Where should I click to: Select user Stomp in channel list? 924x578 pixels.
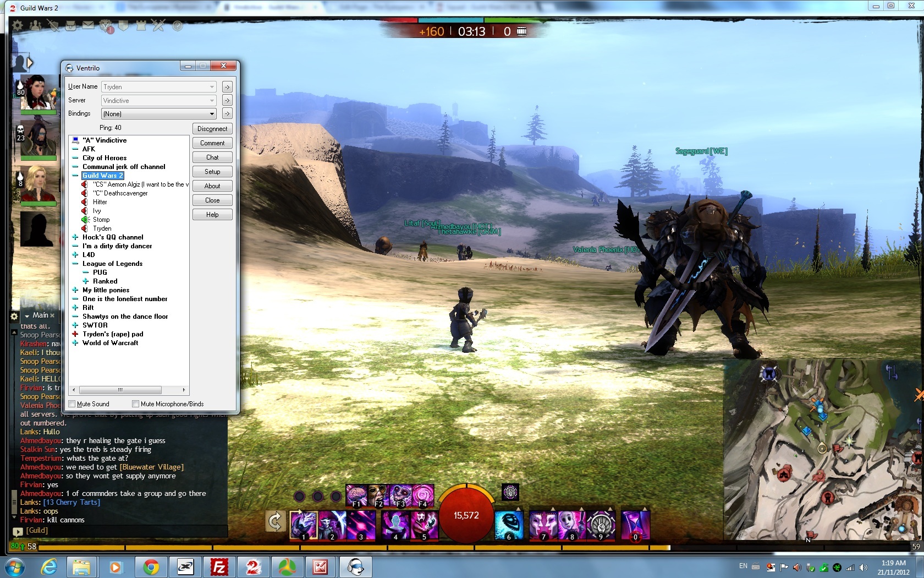pyautogui.click(x=101, y=220)
